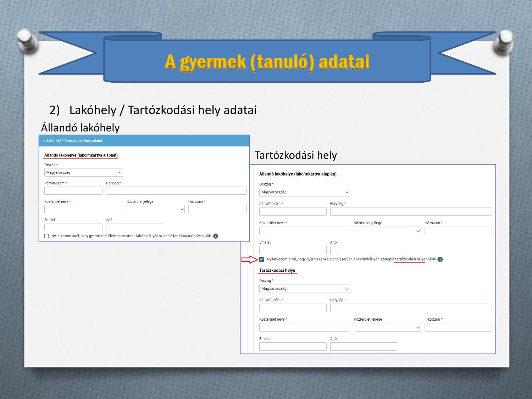Click Ajtó field under right form's Állandó lakóhelye
Viewport: 532px width, 399px height.
click(364, 250)
